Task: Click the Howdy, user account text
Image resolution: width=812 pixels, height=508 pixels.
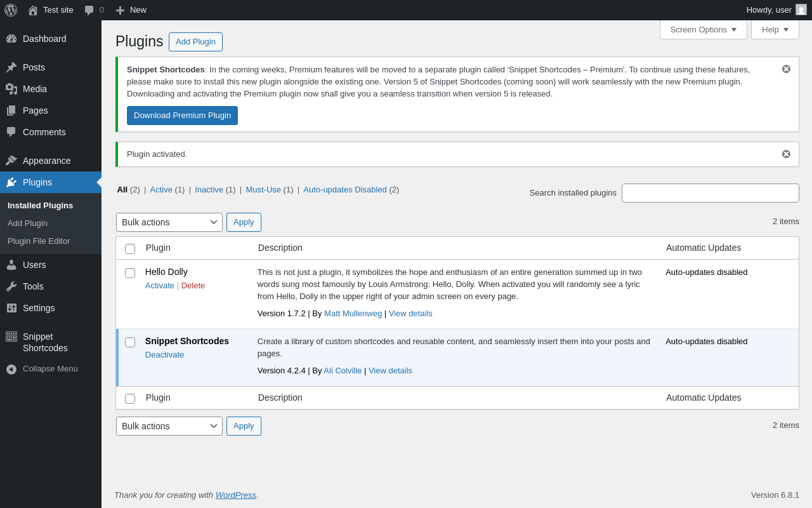Action: point(769,10)
